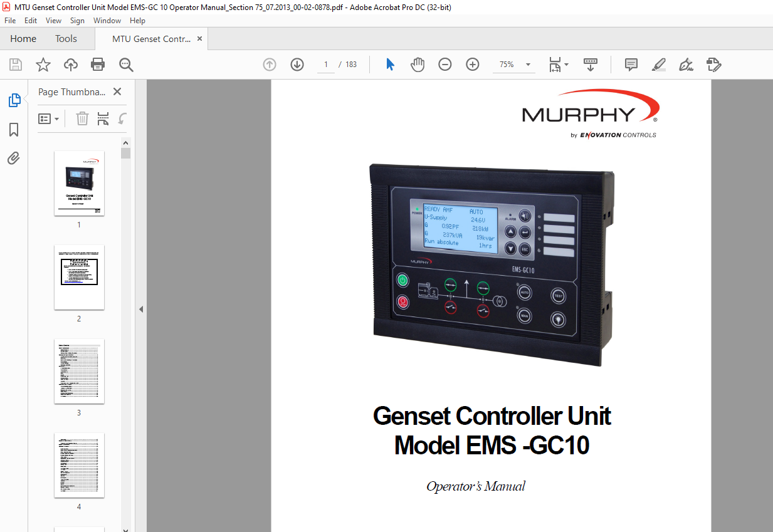Close the Page Thumbnails panel
The width and height of the screenshot is (773, 532).
click(117, 91)
